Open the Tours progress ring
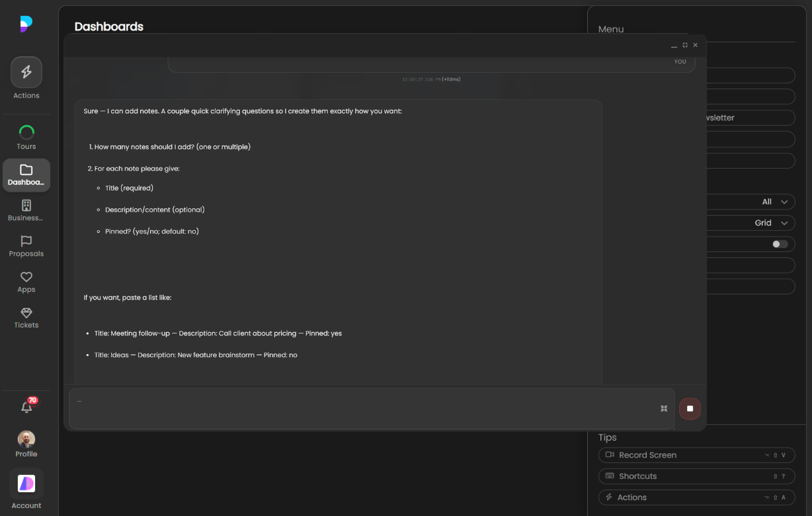The width and height of the screenshot is (812, 516). (x=26, y=132)
